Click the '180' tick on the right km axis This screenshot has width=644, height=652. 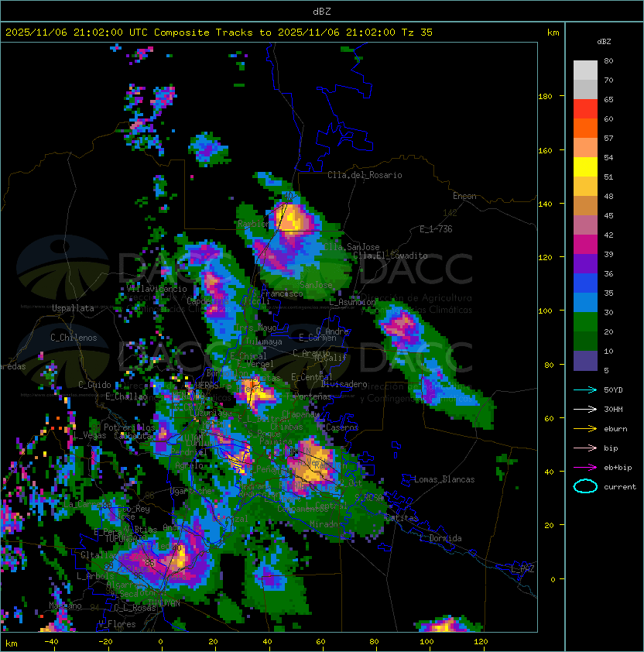coord(545,97)
